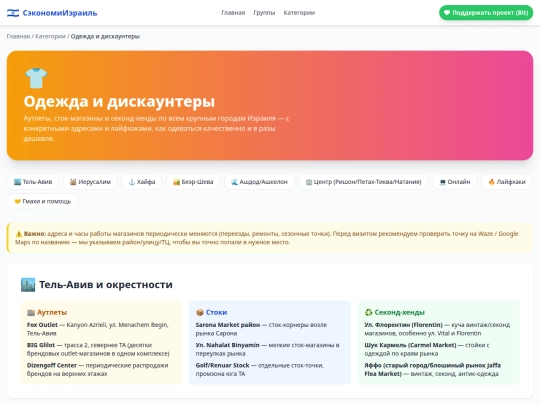Select the Беэр-Шева filter chip
Viewport: 540px width, 405px height.
tap(193, 181)
